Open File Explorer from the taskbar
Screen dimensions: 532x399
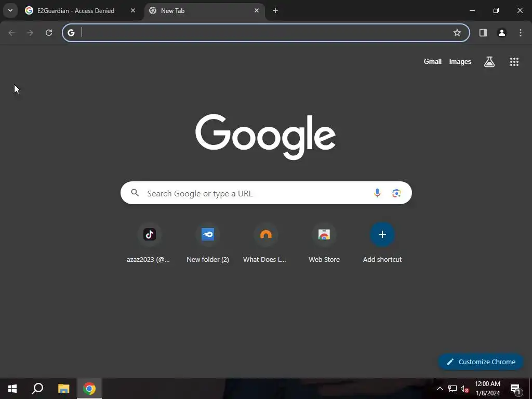(x=63, y=389)
